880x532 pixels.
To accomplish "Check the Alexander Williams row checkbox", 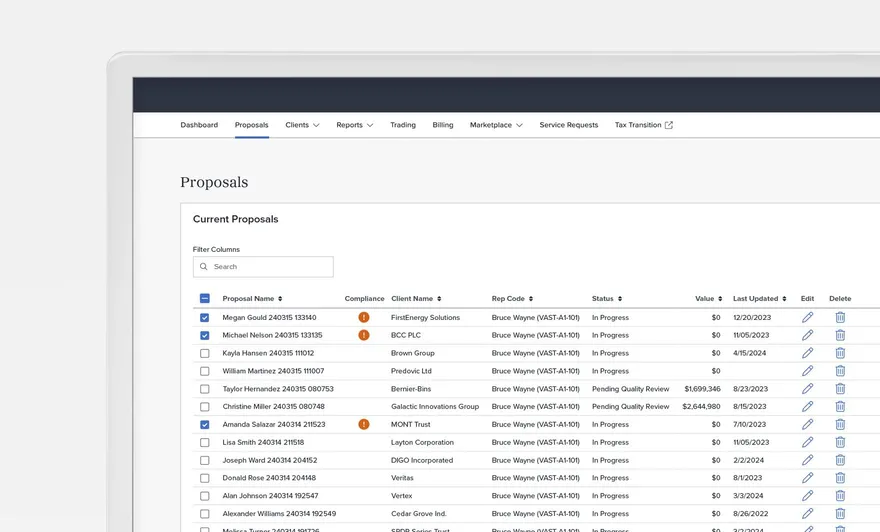I will 205,514.
